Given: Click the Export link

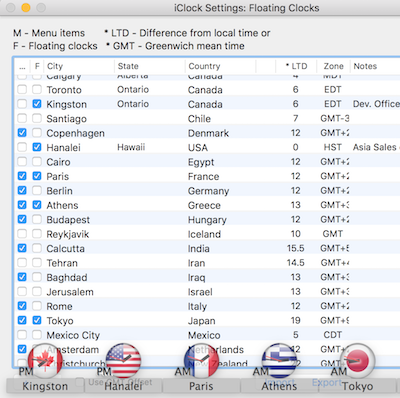Looking at the screenshot, I should (x=326, y=383).
